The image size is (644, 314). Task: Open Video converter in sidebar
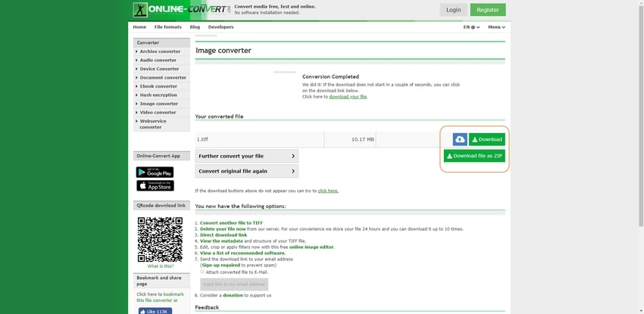click(x=158, y=112)
